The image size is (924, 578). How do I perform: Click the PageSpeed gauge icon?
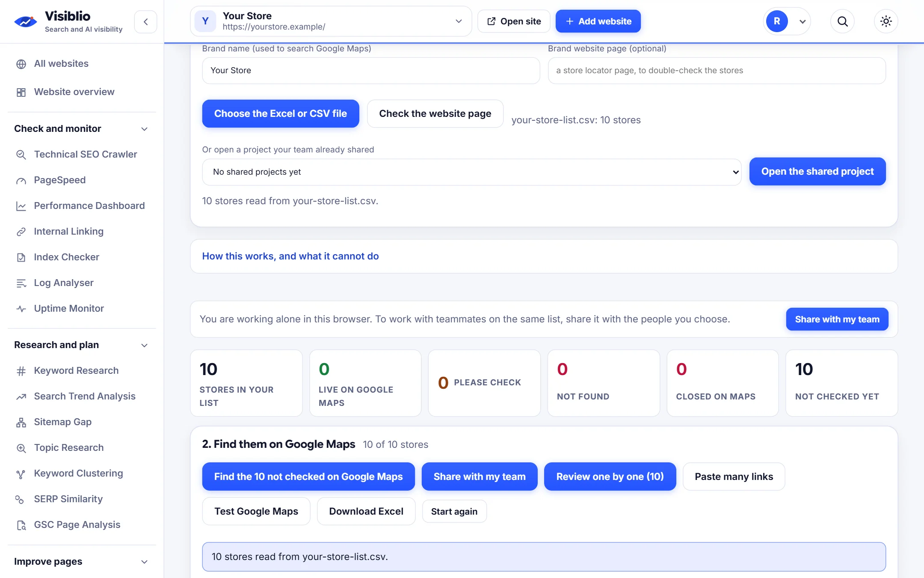click(21, 180)
